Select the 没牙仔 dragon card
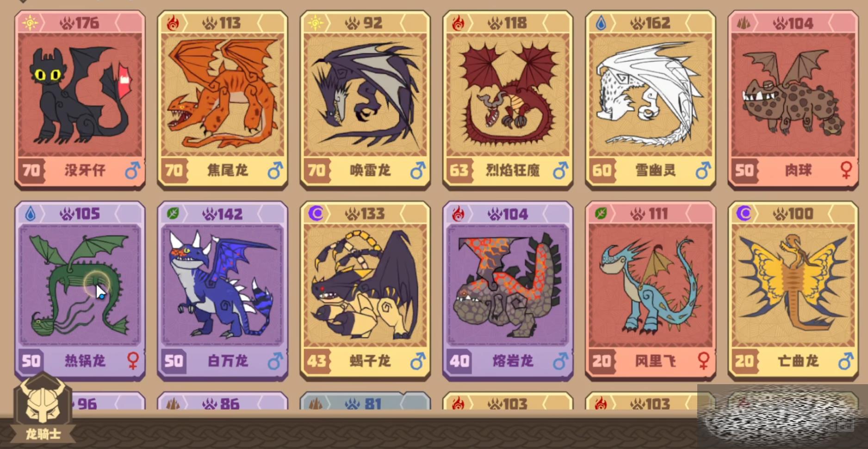This screenshot has height=449, width=868. (x=80, y=100)
